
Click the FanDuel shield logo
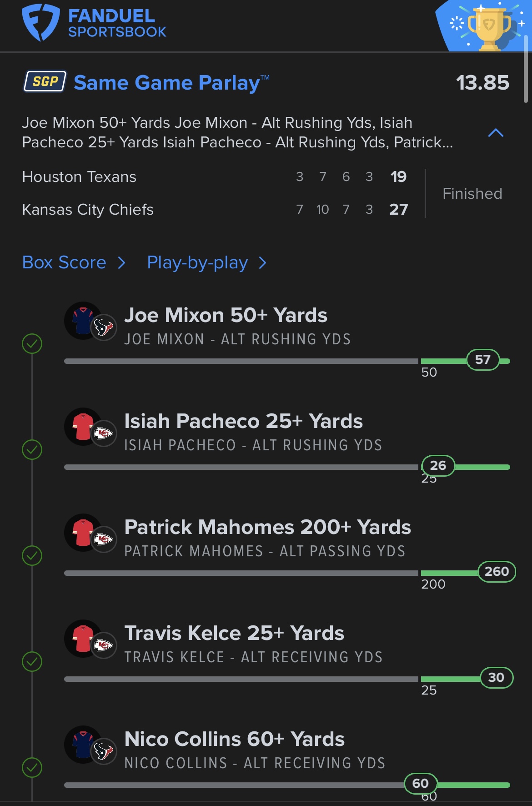click(41, 23)
